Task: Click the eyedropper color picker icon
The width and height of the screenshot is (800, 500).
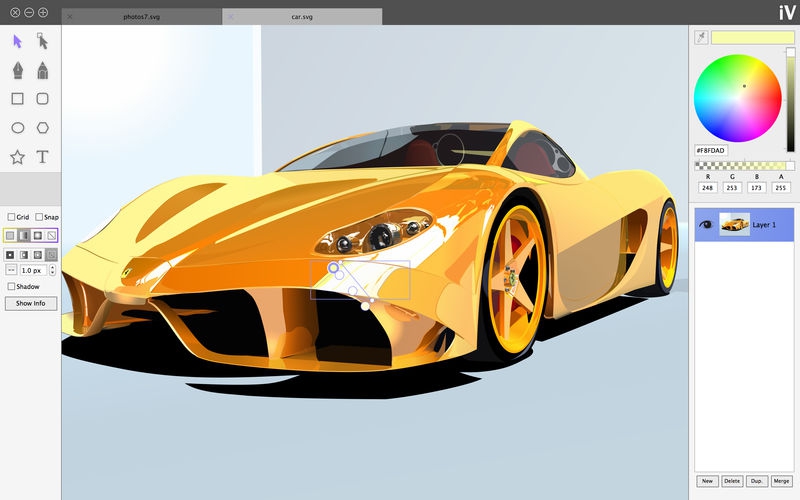Action: coord(701,37)
